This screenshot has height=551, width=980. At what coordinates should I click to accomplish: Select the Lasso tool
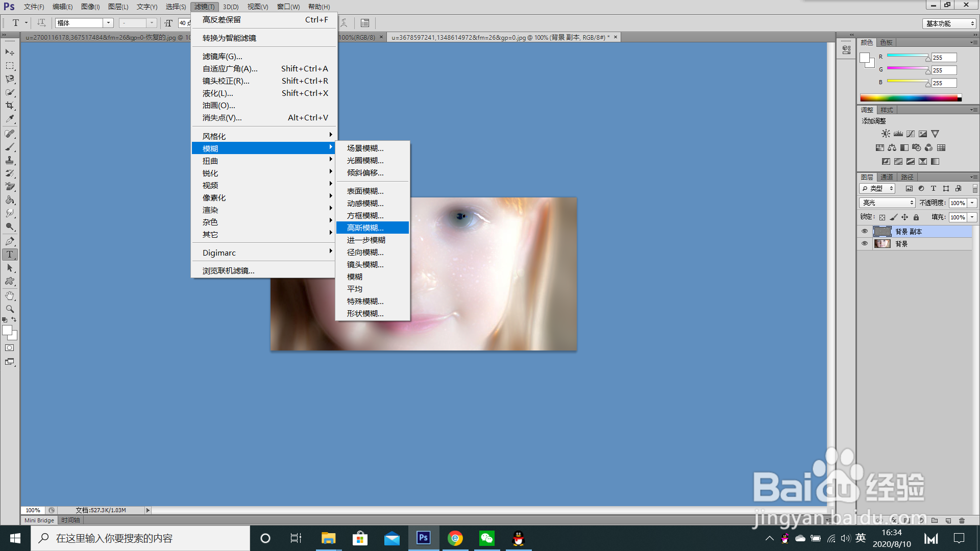pyautogui.click(x=10, y=79)
